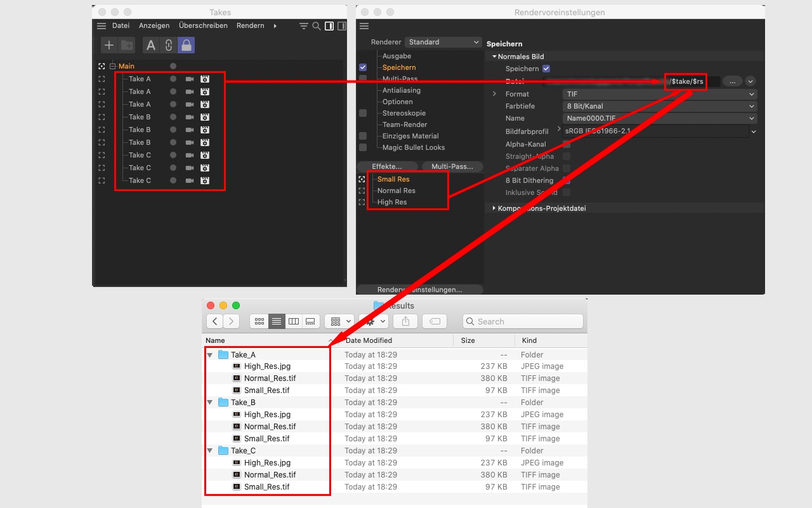The width and height of the screenshot is (812, 508).
Task: Click the Effekte... button
Action: (387, 166)
